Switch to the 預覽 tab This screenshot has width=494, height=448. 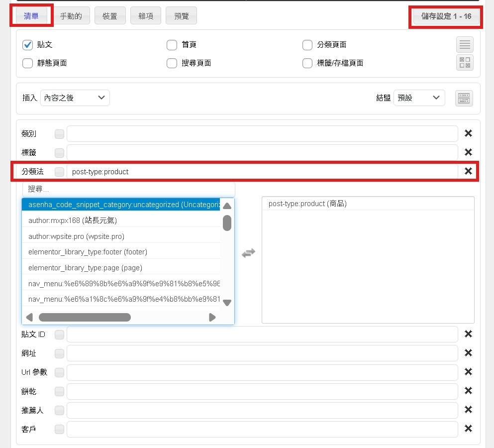pyautogui.click(x=181, y=16)
